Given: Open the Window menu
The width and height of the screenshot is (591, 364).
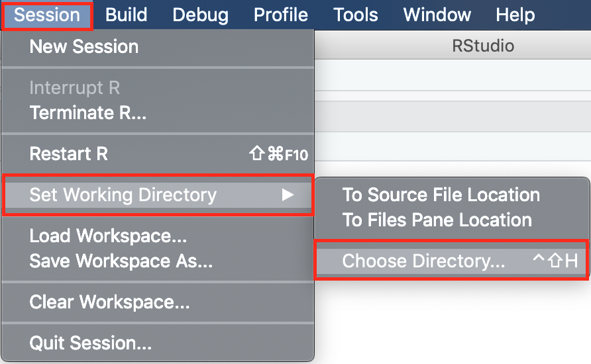Looking at the screenshot, I should 437,15.
